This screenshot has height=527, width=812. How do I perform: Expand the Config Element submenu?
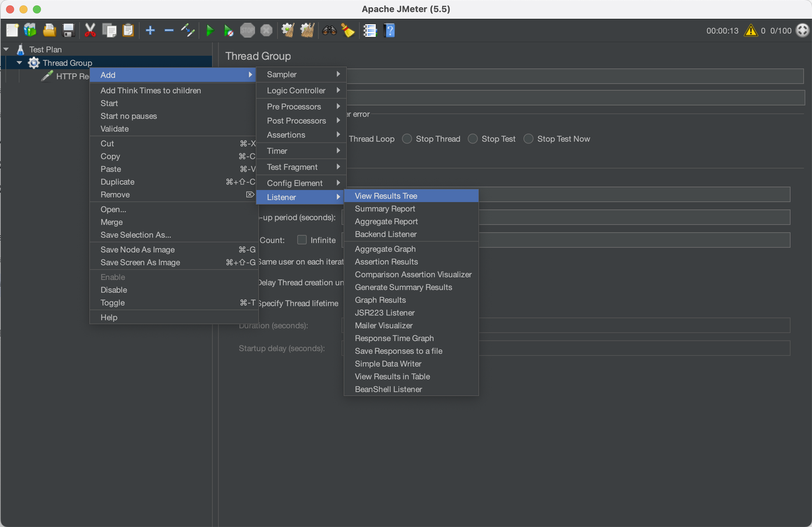301,183
